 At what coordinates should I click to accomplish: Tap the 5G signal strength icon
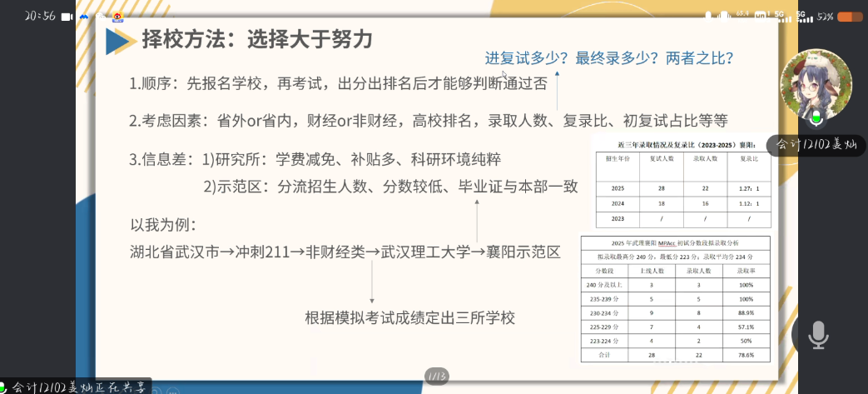781,16
